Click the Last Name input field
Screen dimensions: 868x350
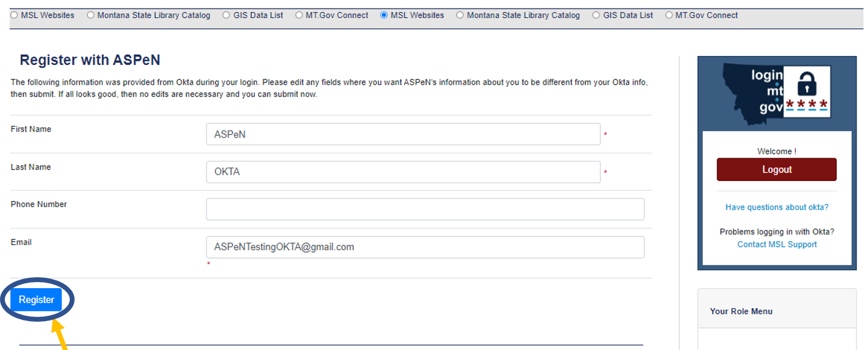pyautogui.click(x=403, y=172)
